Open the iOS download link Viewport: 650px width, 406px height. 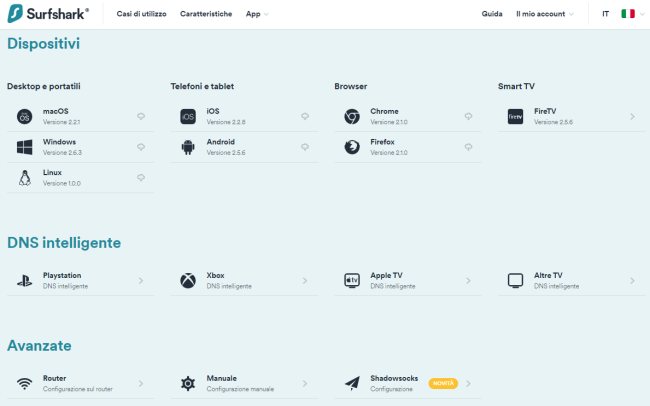pos(244,117)
